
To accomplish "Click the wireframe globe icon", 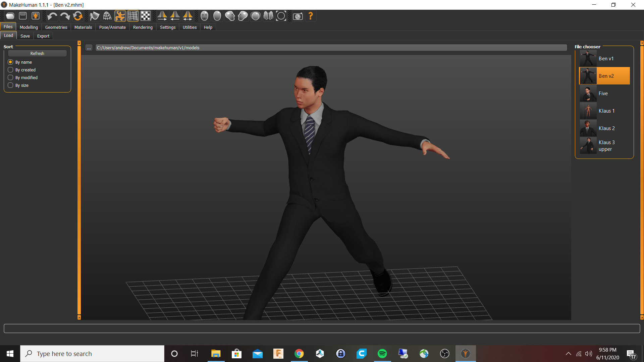I will pyautogui.click(x=107, y=16).
